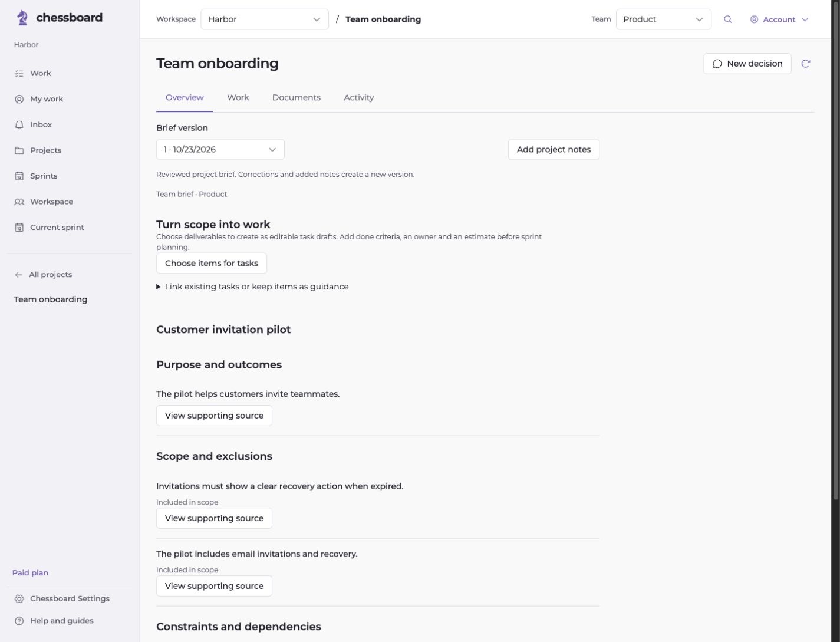
Task: Click the chessboard knight logo icon
Action: [22, 18]
